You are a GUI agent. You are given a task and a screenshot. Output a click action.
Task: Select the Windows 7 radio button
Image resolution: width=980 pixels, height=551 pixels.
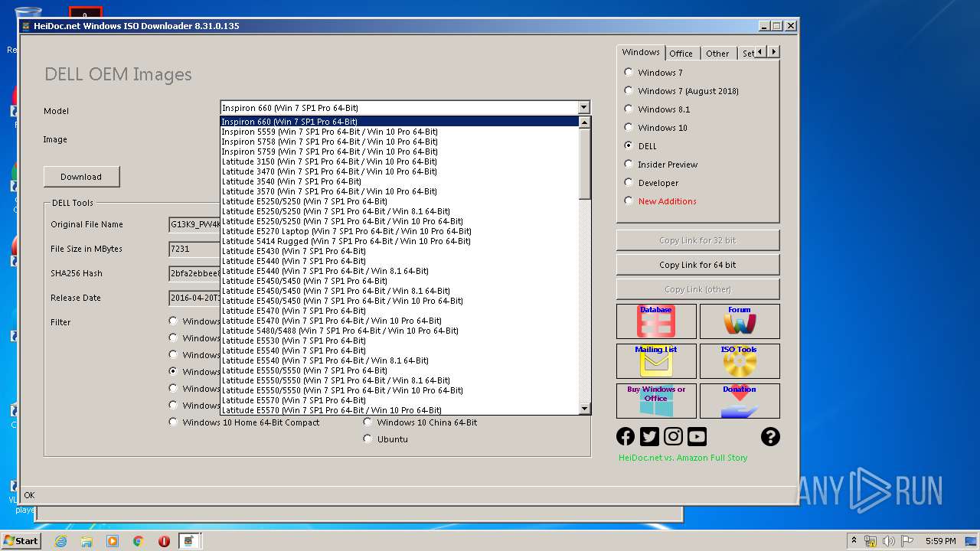tap(629, 72)
